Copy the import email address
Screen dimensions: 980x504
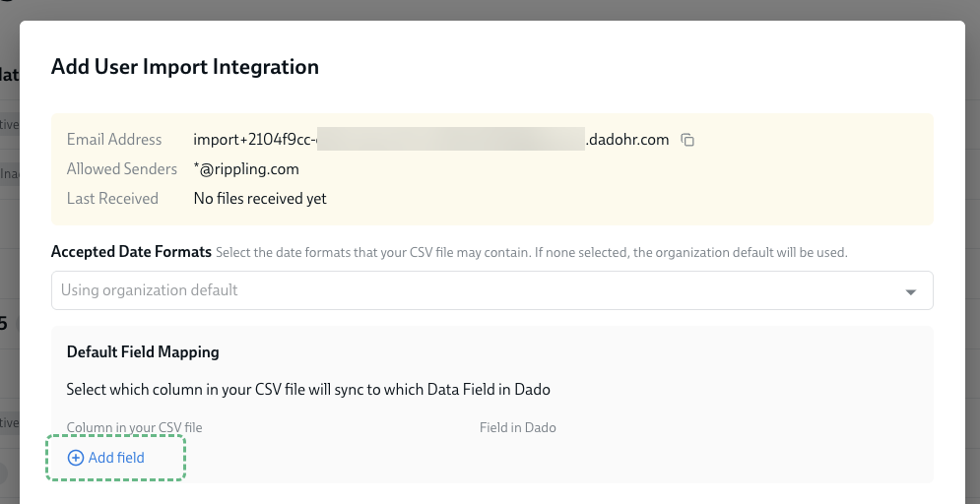pyautogui.click(x=688, y=140)
